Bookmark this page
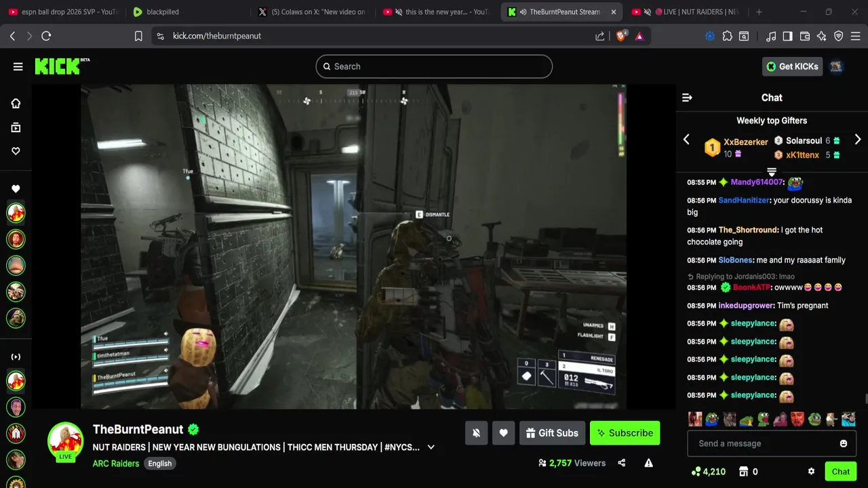This screenshot has width=868, height=488. pos(138,36)
